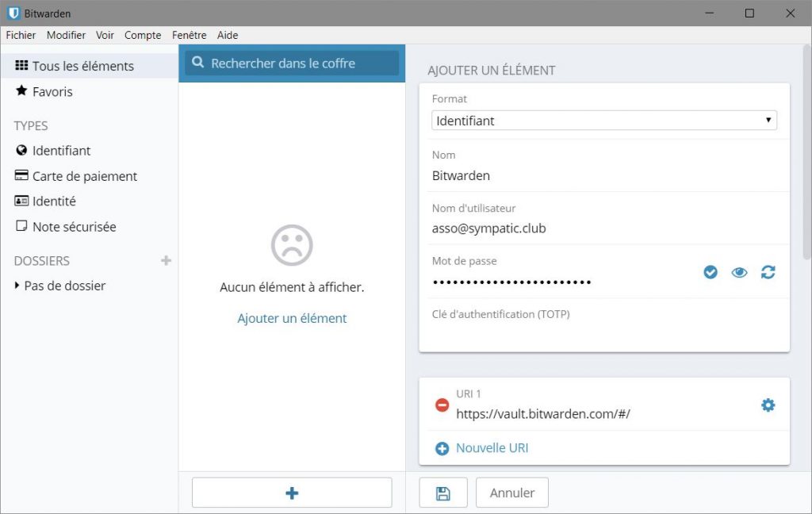Generate a new password with refresh icon
Image resolution: width=812 pixels, height=514 pixels.
click(x=768, y=272)
